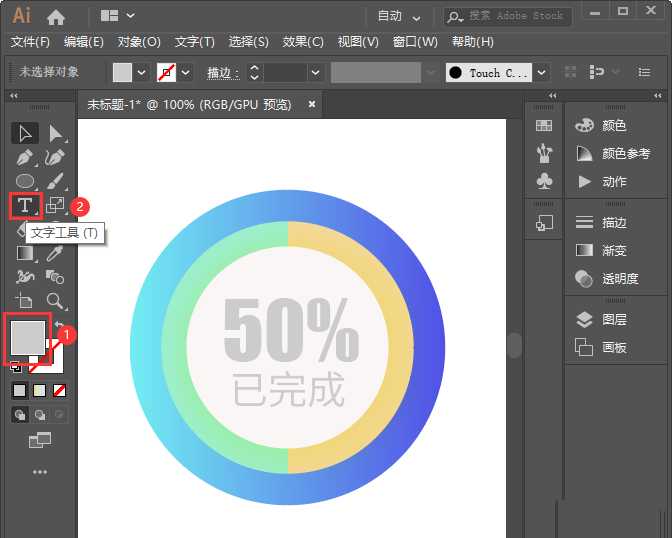Screen dimensions: 672x538
Task: Choose the Eyedropper tool
Action: (x=56, y=253)
